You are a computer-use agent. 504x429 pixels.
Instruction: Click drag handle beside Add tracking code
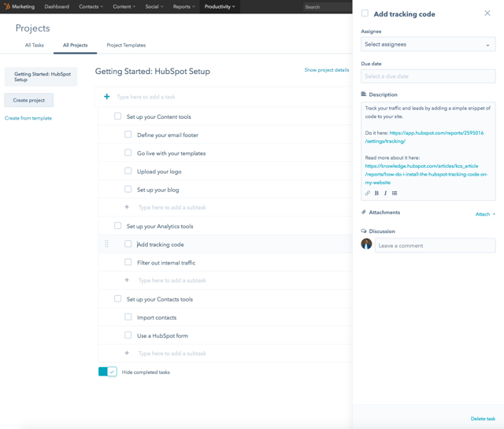point(107,244)
